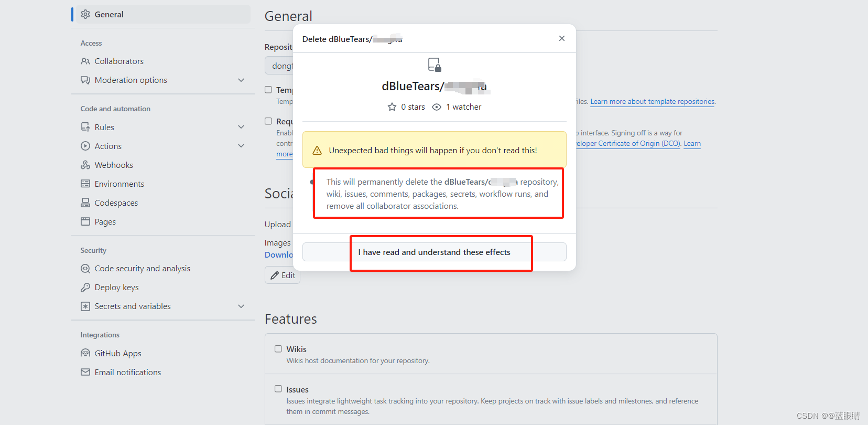Enable the Wikis feature checkbox
The width and height of the screenshot is (868, 425).
pos(278,349)
